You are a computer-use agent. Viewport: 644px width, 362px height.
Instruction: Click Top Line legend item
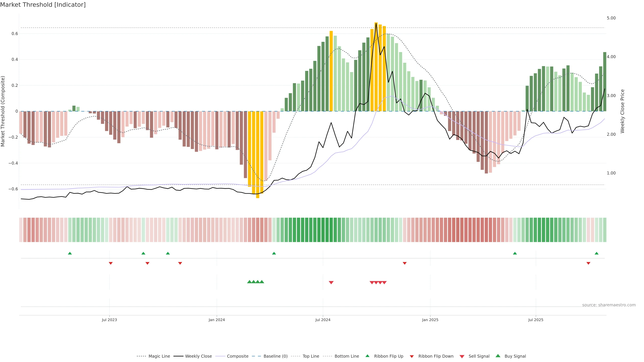tap(311, 356)
